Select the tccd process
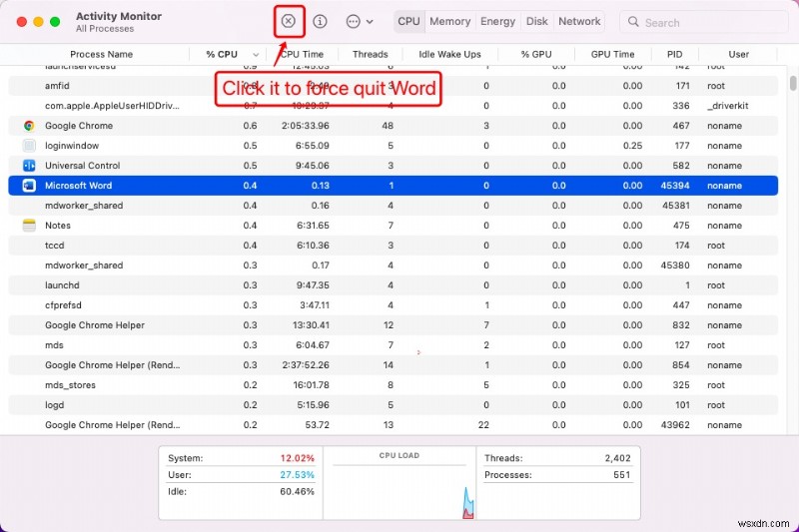Image resolution: width=799 pixels, height=532 pixels. [x=55, y=246]
